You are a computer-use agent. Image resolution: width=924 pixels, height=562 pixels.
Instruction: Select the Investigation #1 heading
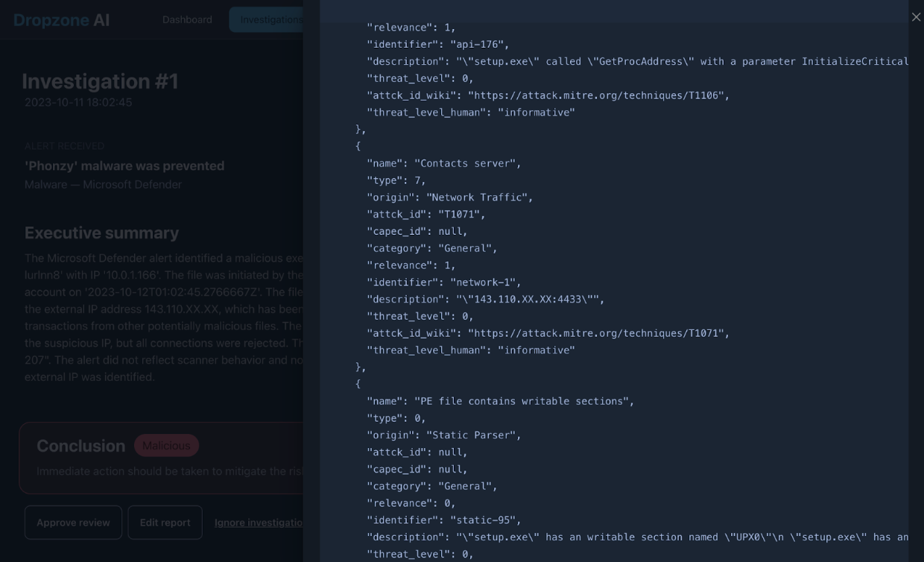coord(100,81)
